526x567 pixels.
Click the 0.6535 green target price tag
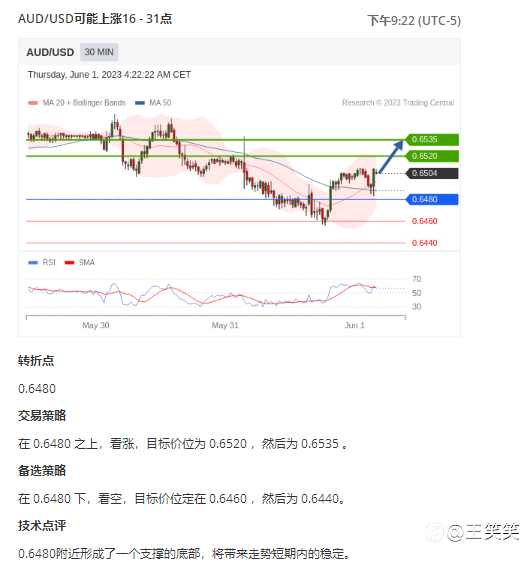pyautogui.click(x=432, y=140)
